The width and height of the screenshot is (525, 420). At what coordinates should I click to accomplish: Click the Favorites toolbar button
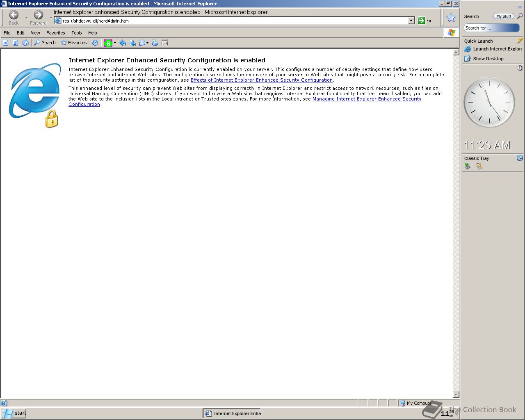click(74, 43)
